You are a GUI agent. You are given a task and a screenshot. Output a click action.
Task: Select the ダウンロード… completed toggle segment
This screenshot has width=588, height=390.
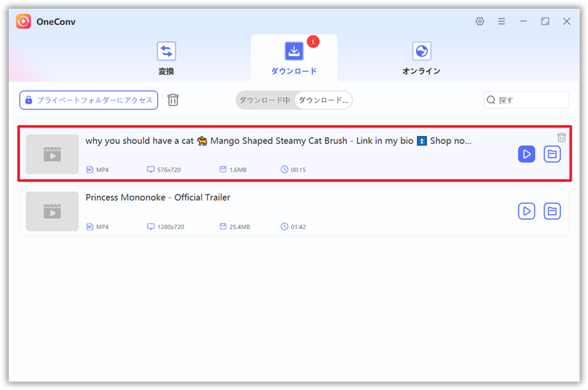(323, 100)
